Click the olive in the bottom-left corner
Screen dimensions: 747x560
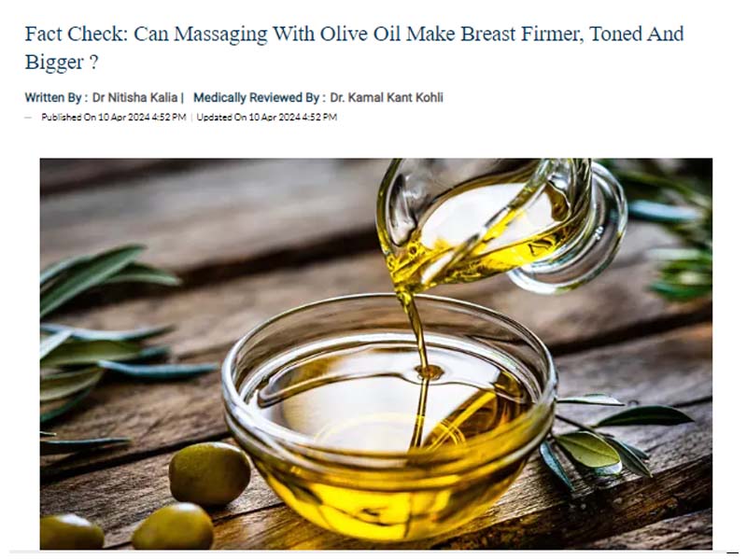(71, 532)
